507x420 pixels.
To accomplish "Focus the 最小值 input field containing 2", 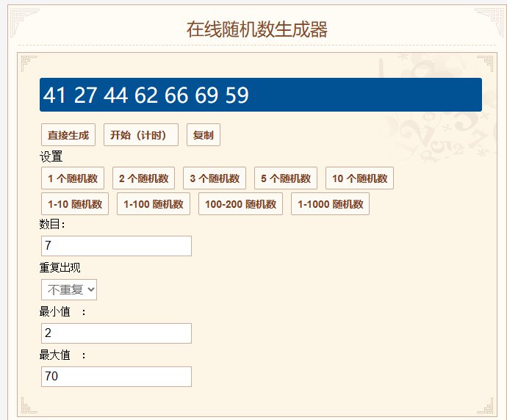I will 116,333.
